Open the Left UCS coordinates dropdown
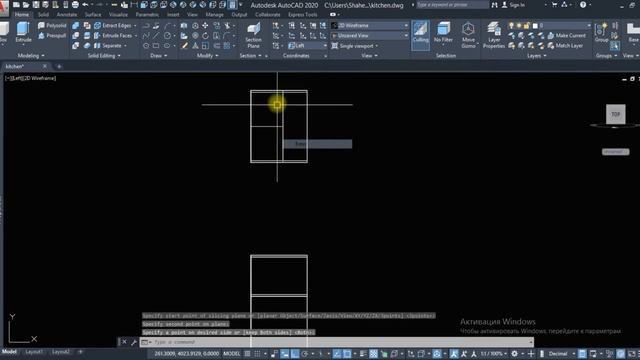 (308, 46)
